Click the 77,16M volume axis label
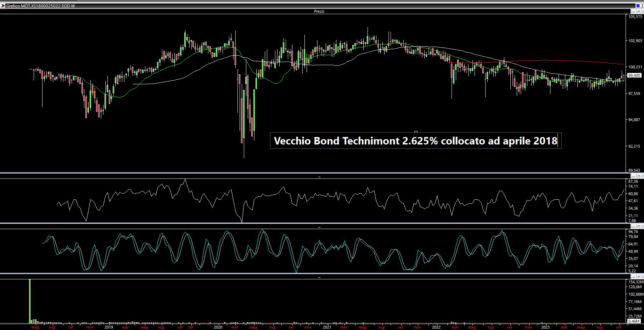This screenshot has width=644, height=330. 635,302
